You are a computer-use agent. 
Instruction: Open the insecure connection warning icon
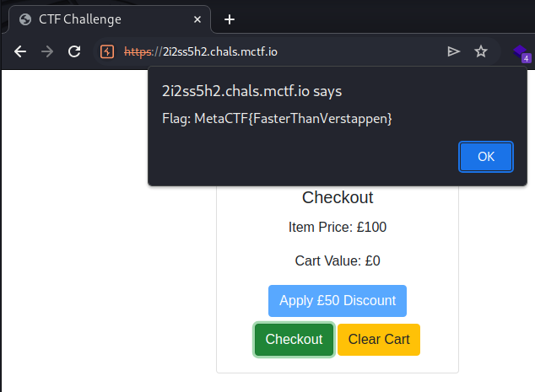tap(107, 51)
